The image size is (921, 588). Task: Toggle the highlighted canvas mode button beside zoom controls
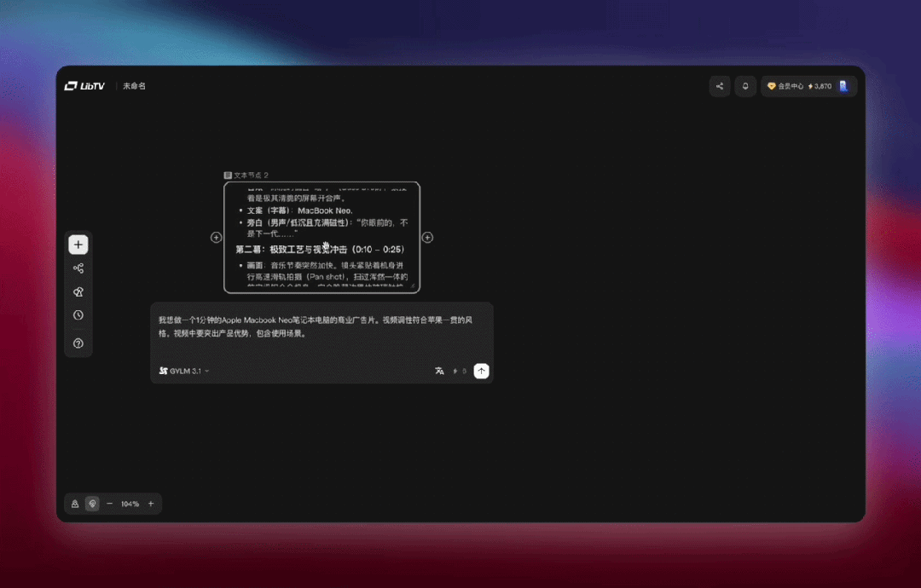tap(92, 504)
